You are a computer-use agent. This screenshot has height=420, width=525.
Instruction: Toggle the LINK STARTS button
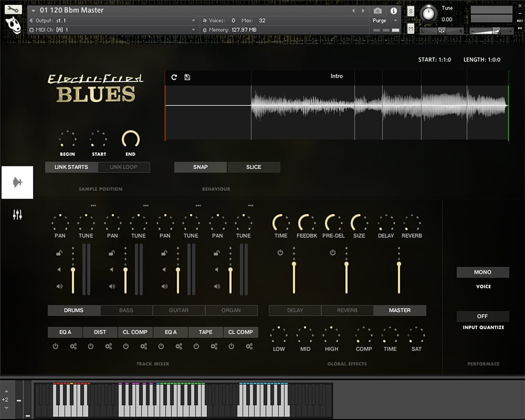point(71,167)
